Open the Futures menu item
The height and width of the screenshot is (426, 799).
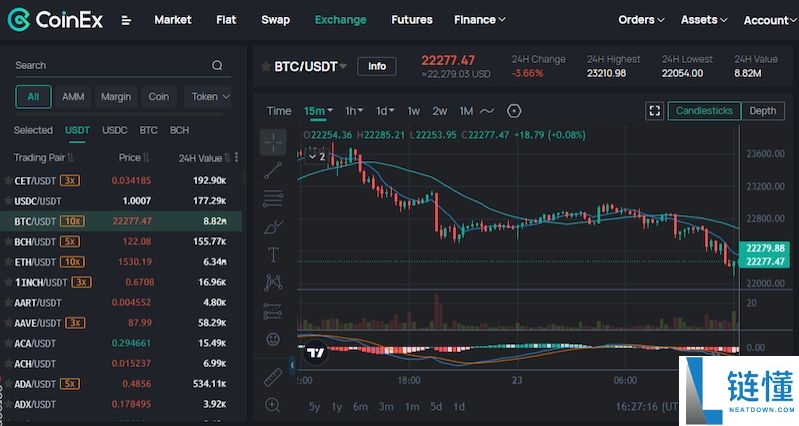coord(411,20)
